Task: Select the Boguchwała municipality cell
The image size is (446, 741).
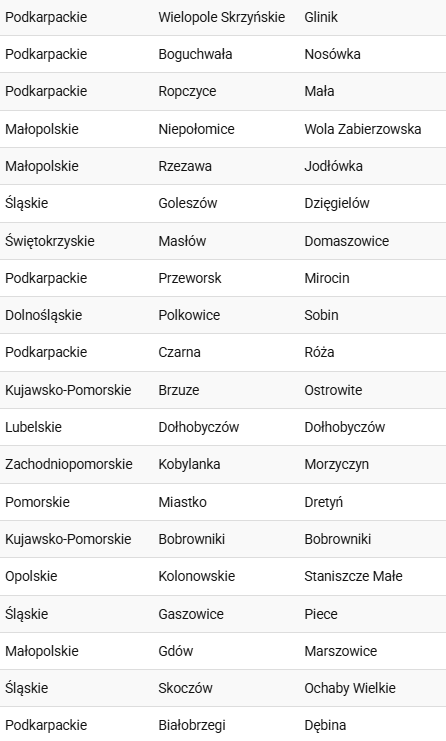Action: 195,54
